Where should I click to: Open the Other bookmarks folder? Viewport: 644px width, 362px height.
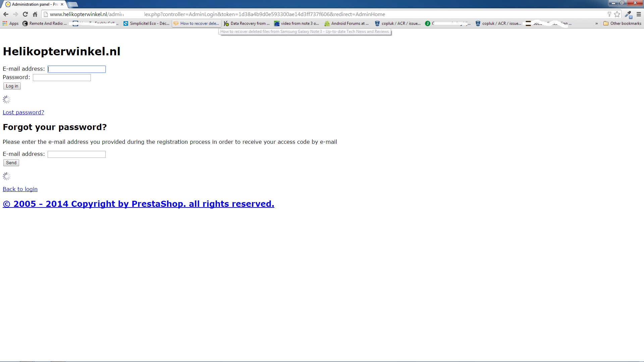coord(622,23)
